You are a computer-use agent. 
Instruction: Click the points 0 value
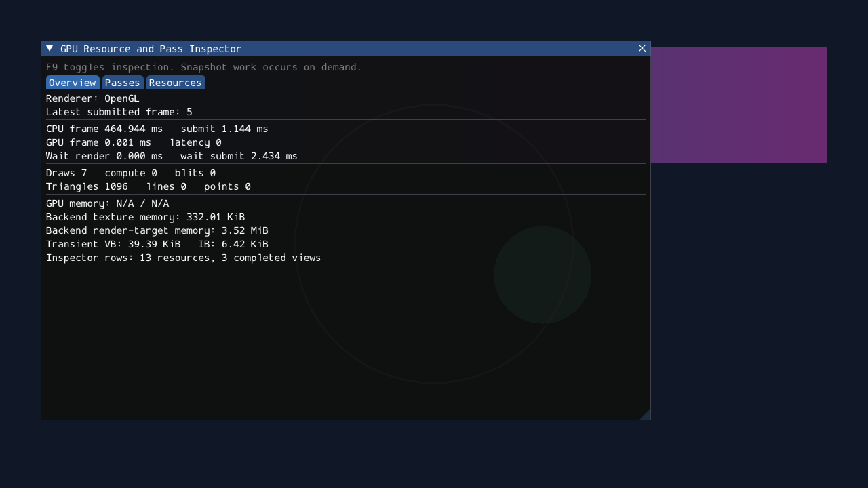[227, 186]
